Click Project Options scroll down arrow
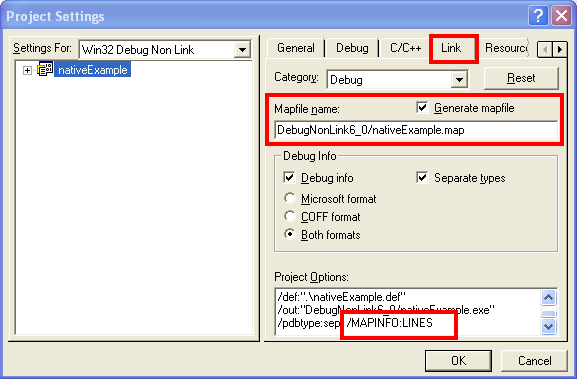 548,326
